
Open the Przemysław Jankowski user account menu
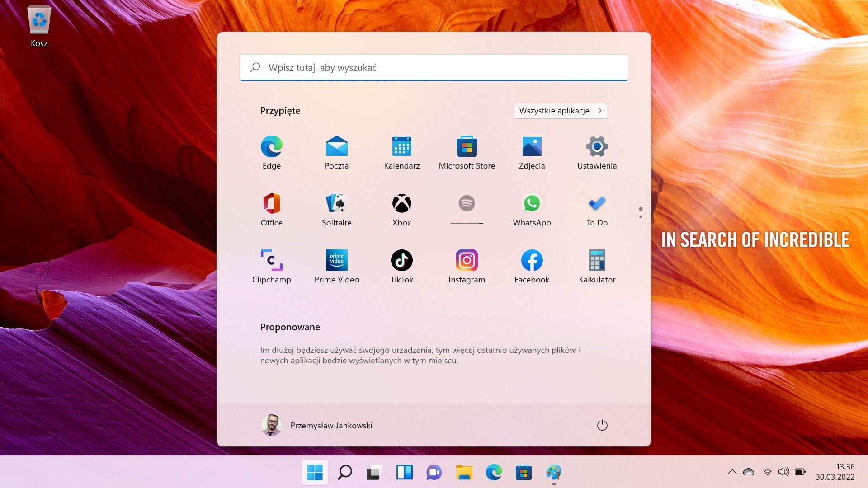pos(317,425)
